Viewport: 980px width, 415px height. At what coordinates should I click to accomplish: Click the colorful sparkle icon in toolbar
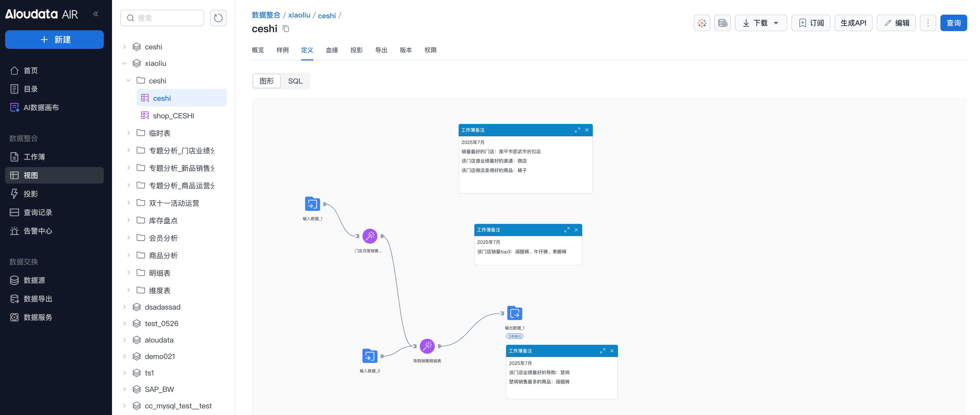click(x=701, y=23)
